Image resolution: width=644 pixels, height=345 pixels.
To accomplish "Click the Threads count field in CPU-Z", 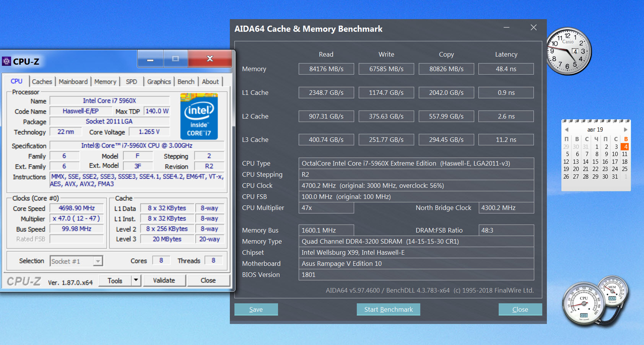I will click(x=213, y=260).
